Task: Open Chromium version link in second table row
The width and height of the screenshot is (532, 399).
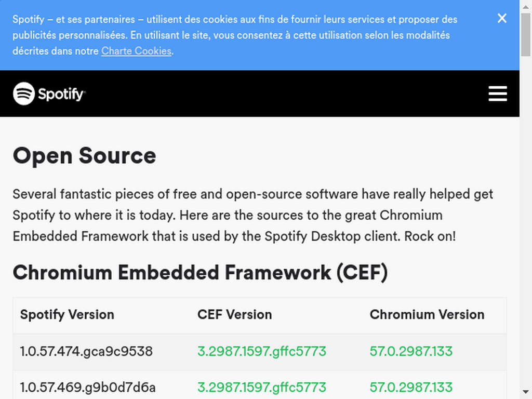Action: point(411,387)
